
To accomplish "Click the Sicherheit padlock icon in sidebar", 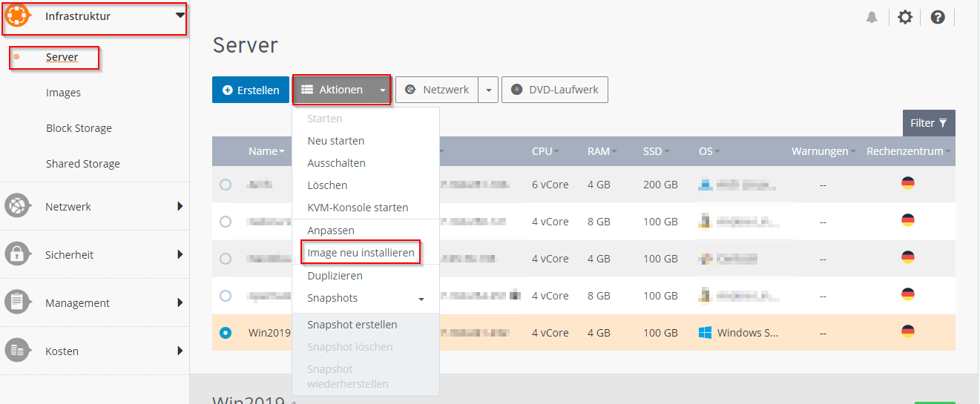I will [x=17, y=254].
